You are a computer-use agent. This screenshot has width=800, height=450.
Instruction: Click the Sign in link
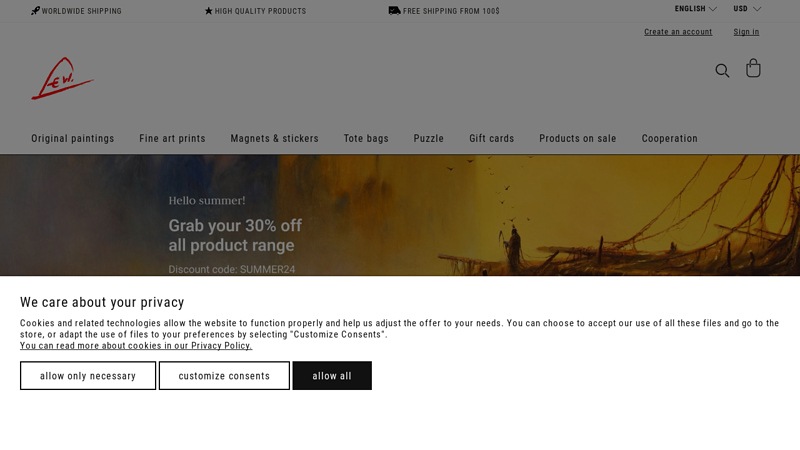tap(746, 32)
